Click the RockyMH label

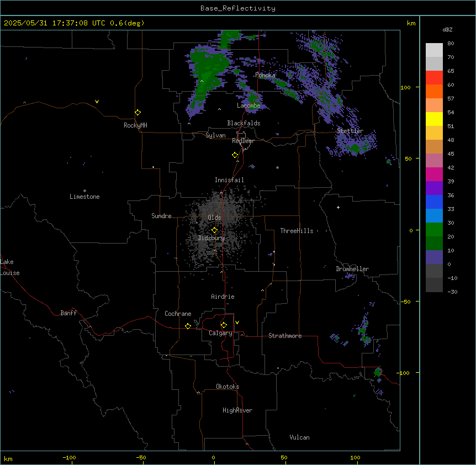135,125
